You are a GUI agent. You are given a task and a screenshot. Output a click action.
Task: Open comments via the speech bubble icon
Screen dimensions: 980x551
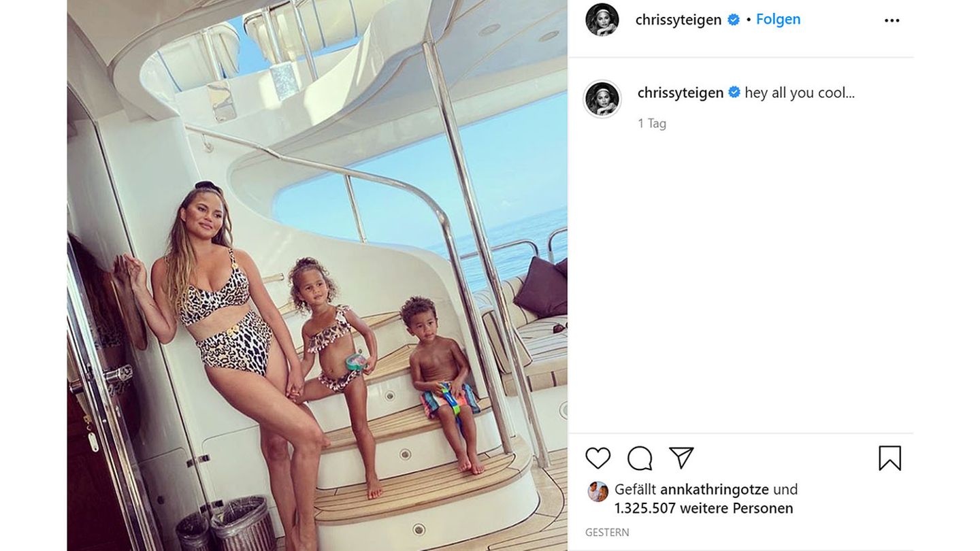640,458
